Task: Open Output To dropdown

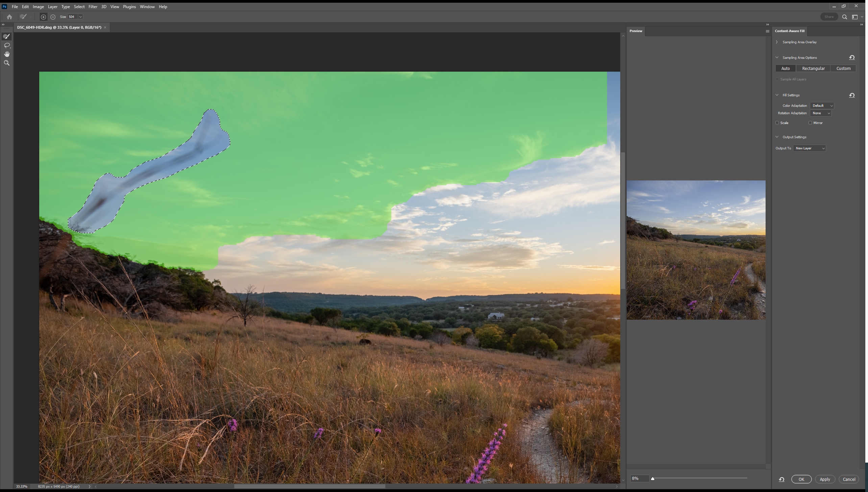Action: (x=809, y=148)
